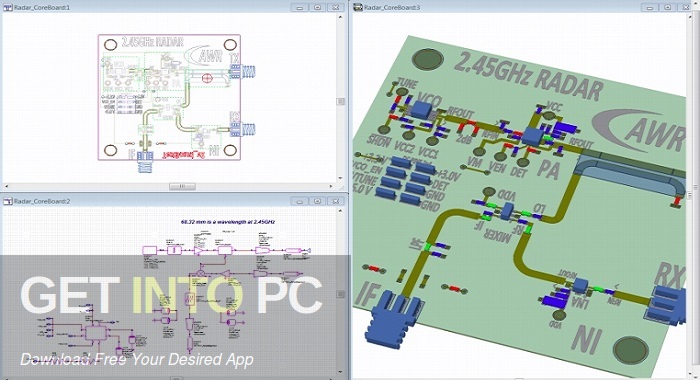700x380 pixels.
Task: Click scroll-right arrow in Radar_CoreBoard:1 window
Action: click(331, 186)
